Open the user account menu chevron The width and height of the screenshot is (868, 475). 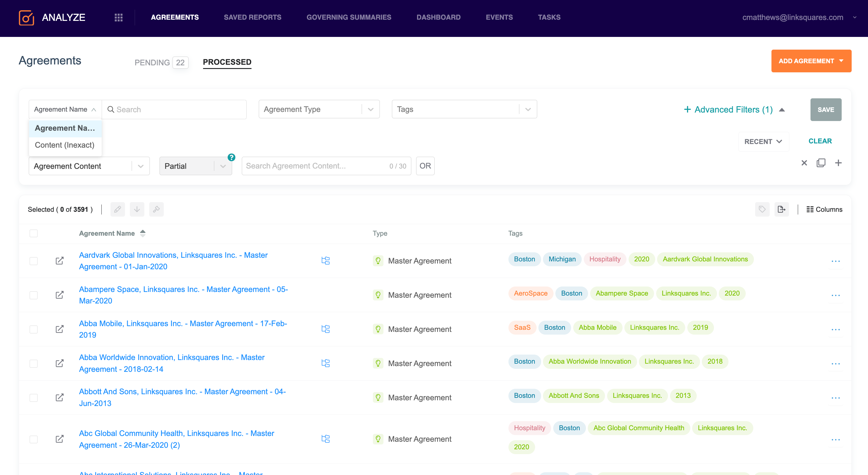854,18
